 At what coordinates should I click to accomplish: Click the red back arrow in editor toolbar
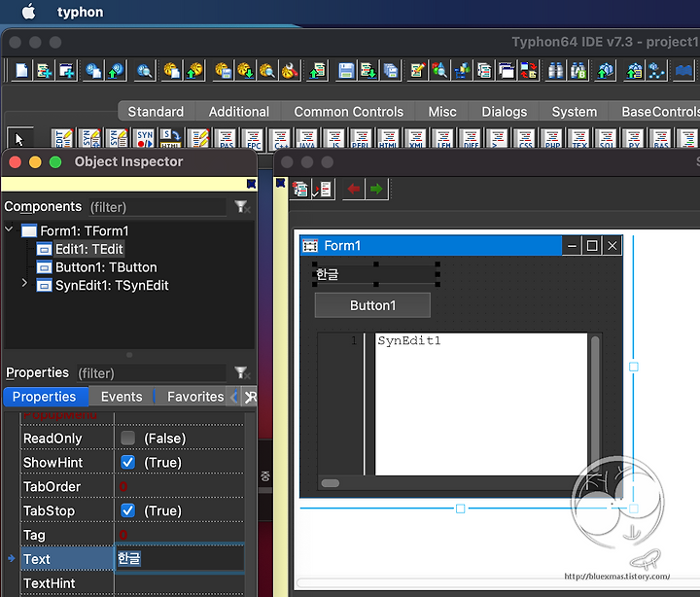pos(354,190)
